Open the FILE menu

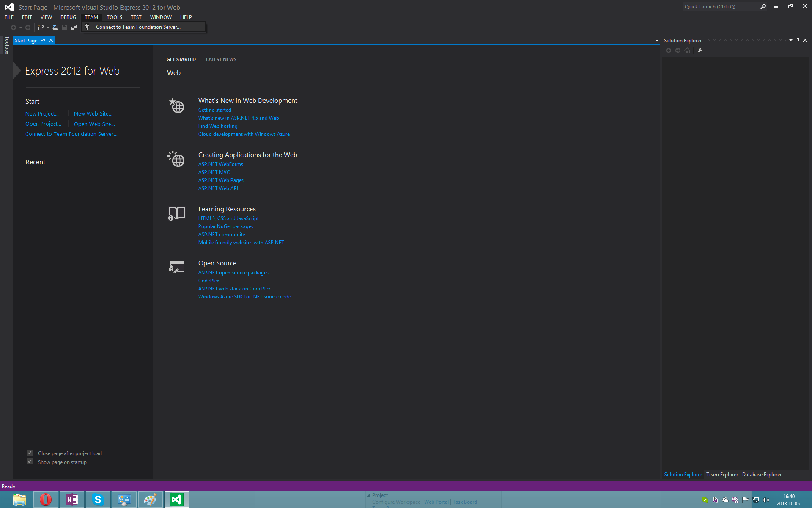[9, 17]
